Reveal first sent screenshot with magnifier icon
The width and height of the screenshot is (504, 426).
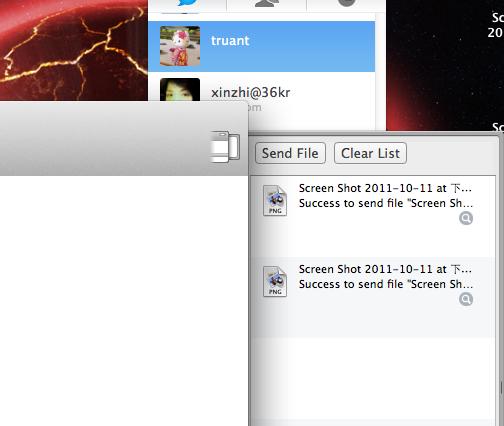(466, 218)
